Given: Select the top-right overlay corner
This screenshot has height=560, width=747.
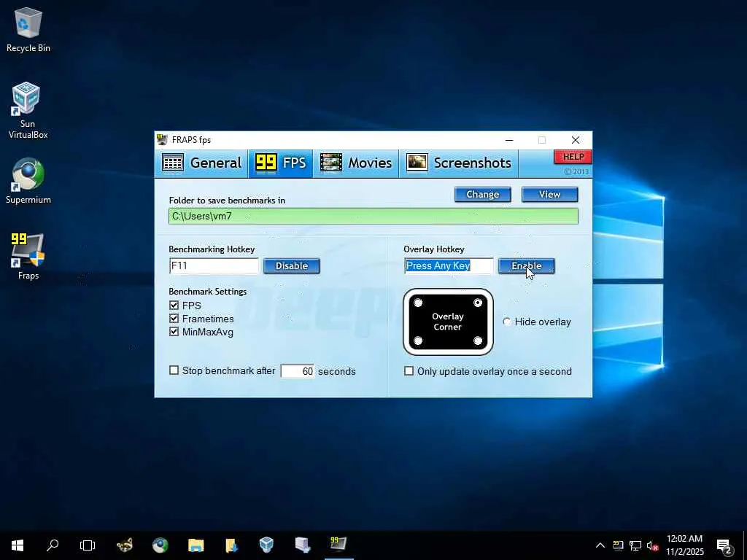Looking at the screenshot, I should (x=478, y=303).
